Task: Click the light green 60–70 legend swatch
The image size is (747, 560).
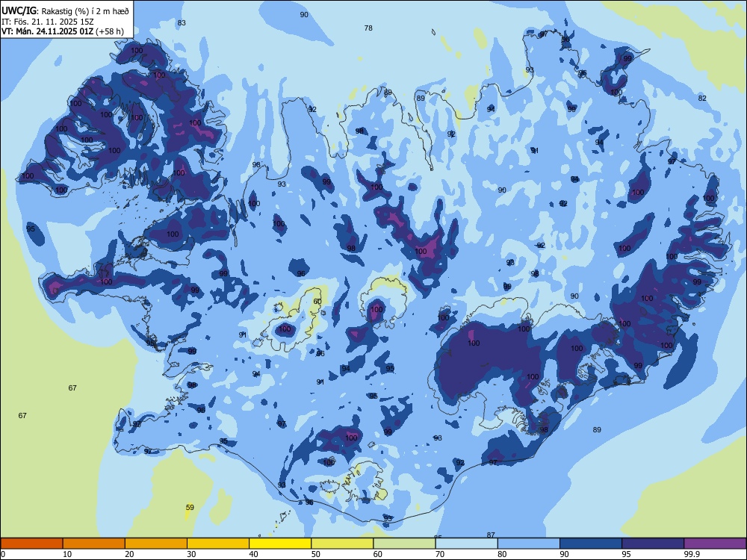Action: [x=404, y=544]
